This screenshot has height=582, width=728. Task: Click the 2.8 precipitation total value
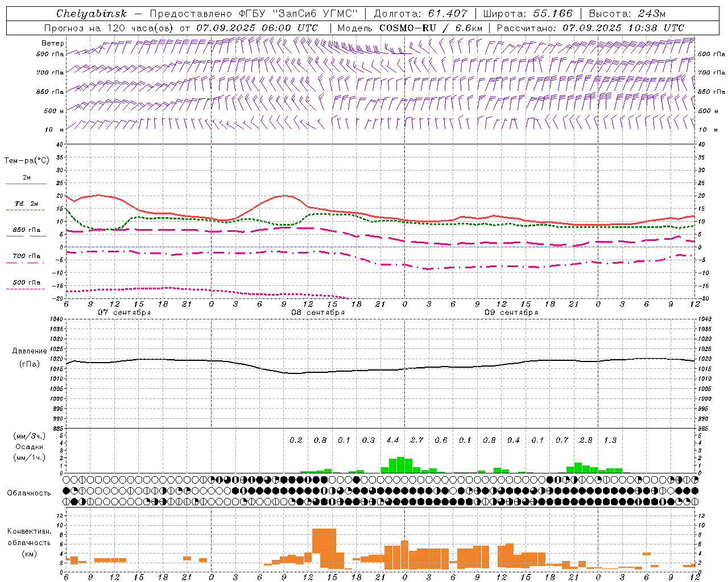[586, 440]
